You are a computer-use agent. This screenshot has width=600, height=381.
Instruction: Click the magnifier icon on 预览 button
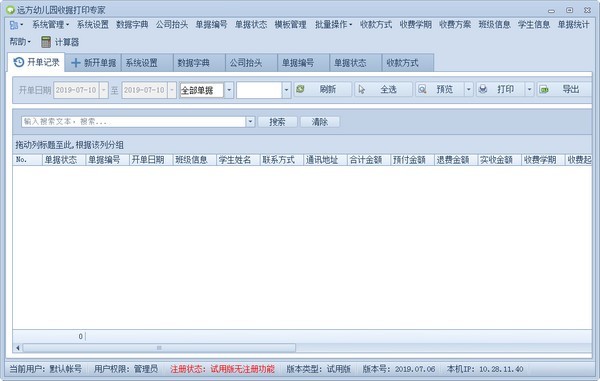(x=422, y=90)
